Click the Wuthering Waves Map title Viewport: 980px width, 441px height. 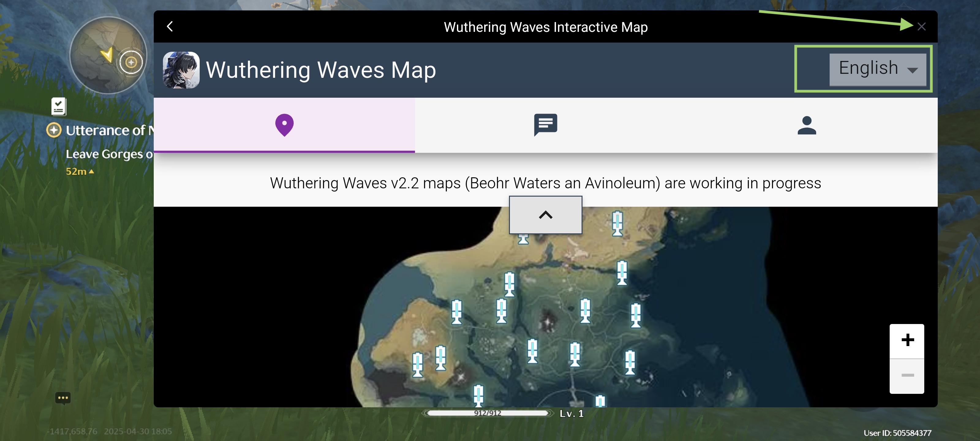(x=321, y=70)
